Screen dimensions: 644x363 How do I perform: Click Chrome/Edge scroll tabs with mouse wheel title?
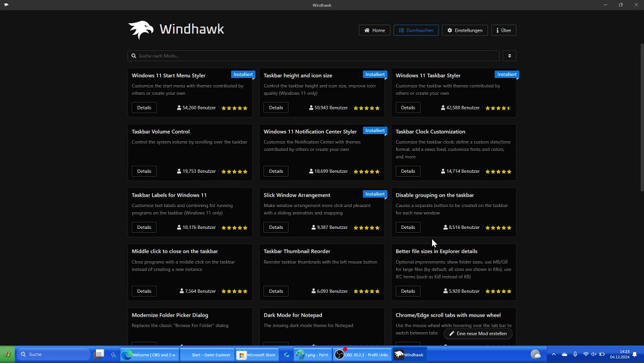point(448,315)
